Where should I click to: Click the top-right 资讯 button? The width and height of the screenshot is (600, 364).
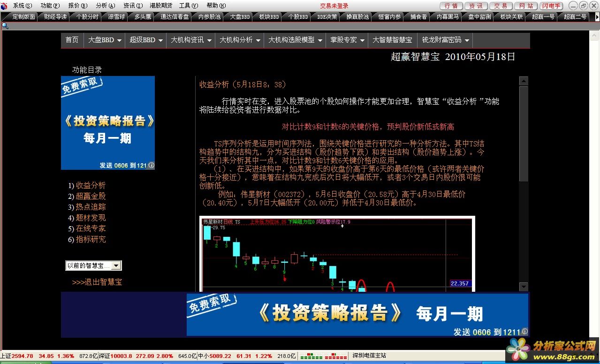coord(476,6)
